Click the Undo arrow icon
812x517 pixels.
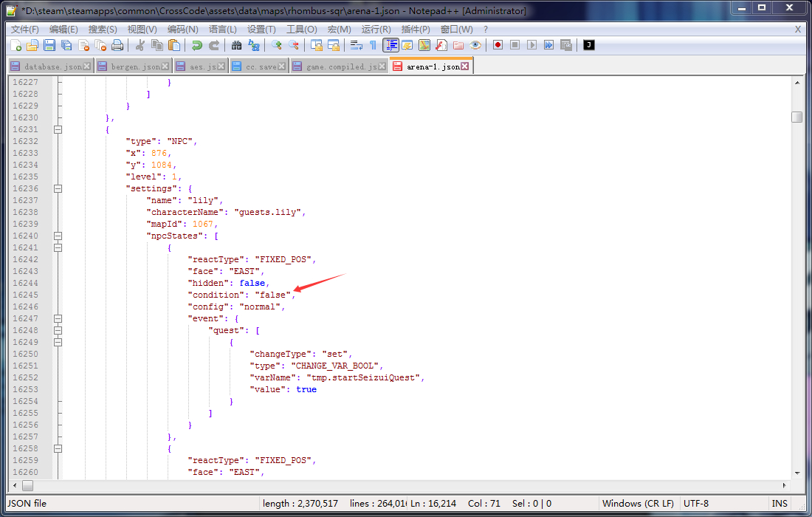click(x=196, y=45)
